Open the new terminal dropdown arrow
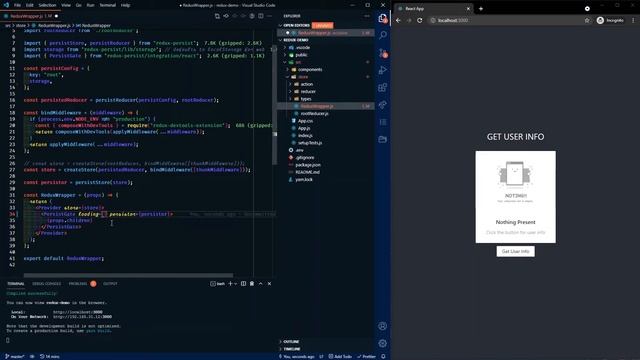Viewport: 640px width, 360px height. point(236,284)
